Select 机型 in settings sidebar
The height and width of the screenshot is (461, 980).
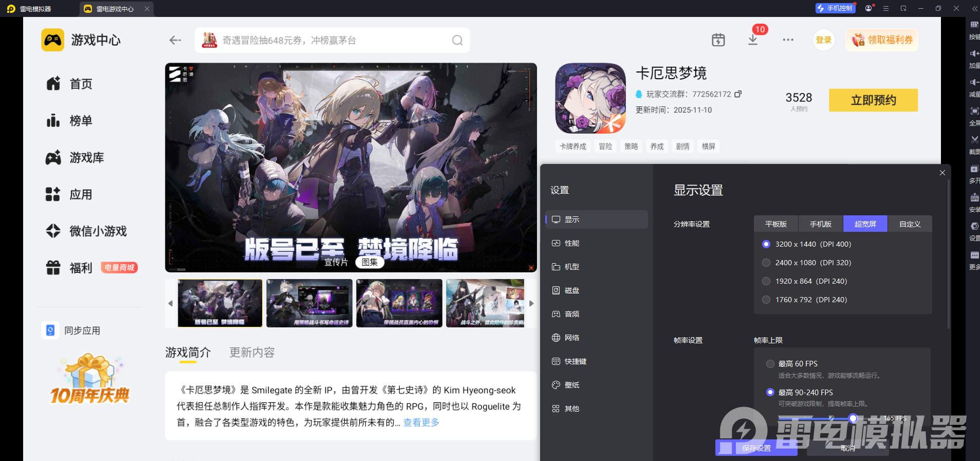click(597, 267)
